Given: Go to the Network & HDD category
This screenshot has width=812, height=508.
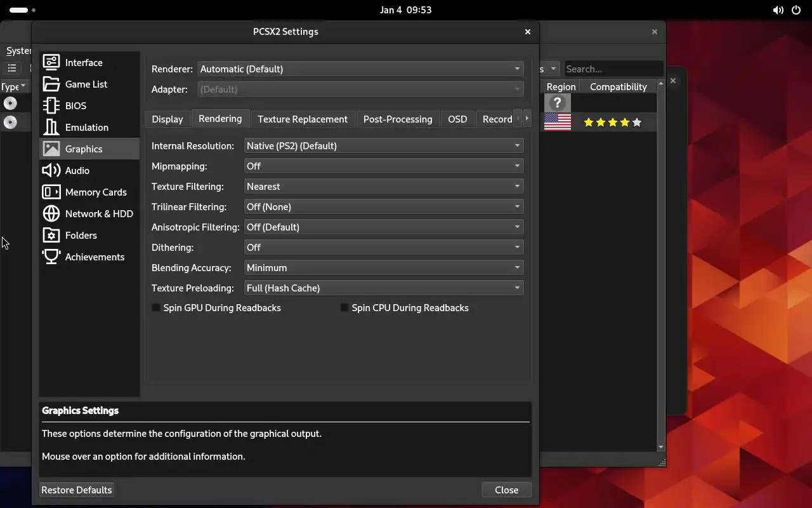Looking at the screenshot, I should coord(89,213).
